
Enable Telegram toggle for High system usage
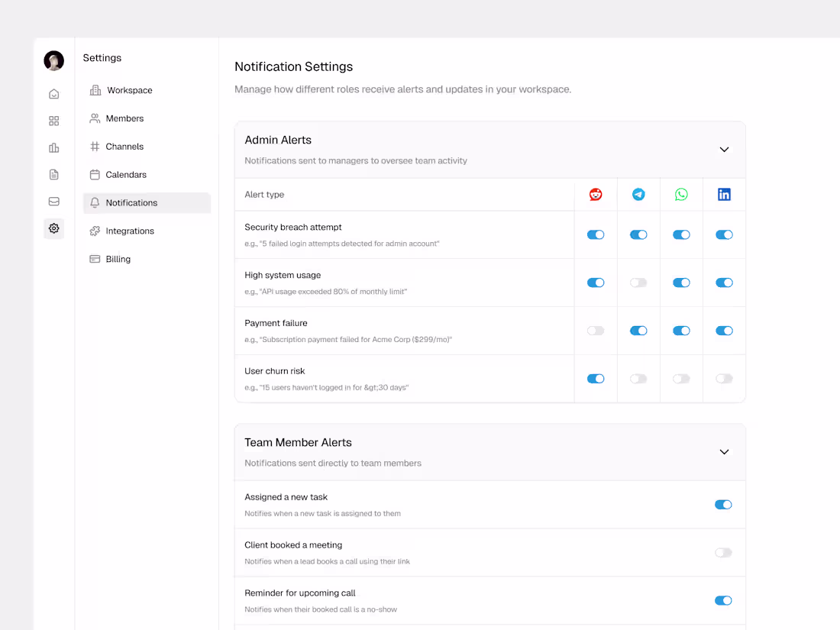pyautogui.click(x=638, y=283)
